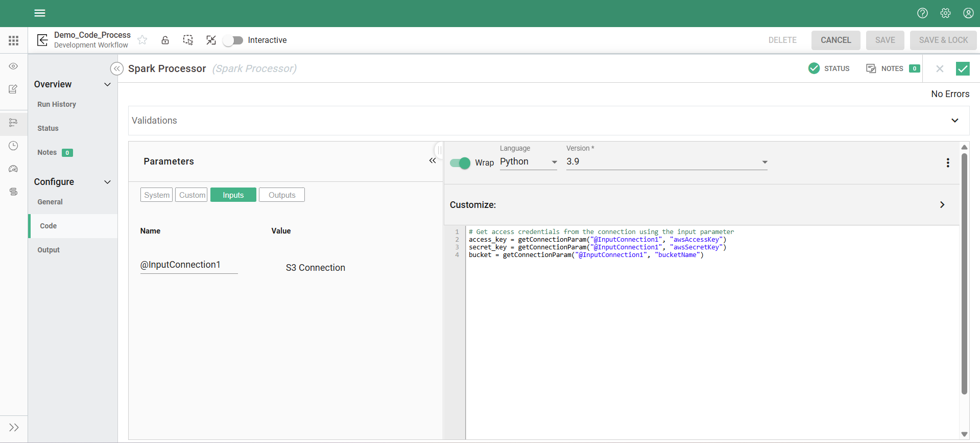The width and height of the screenshot is (980, 443).
Task: Turn off the Wrap toggle
Action: coord(460,163)
